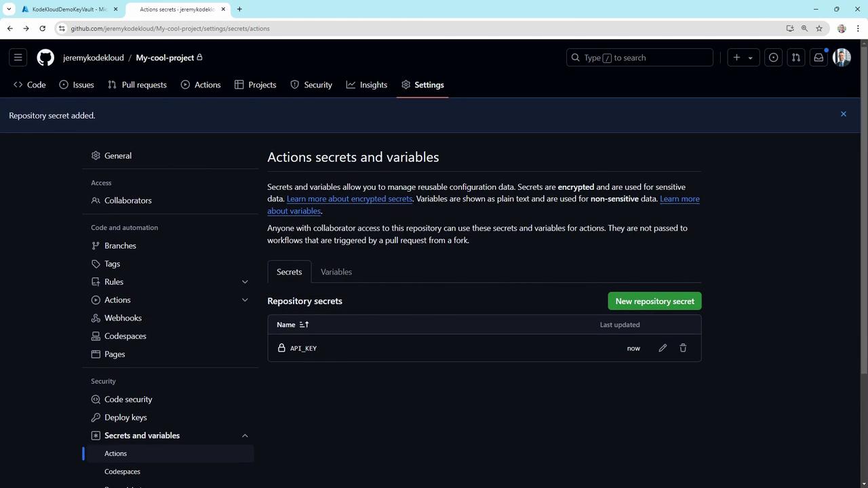
Task: Open Chrome profile avatar in toolbar
Action: pos(842,28)
